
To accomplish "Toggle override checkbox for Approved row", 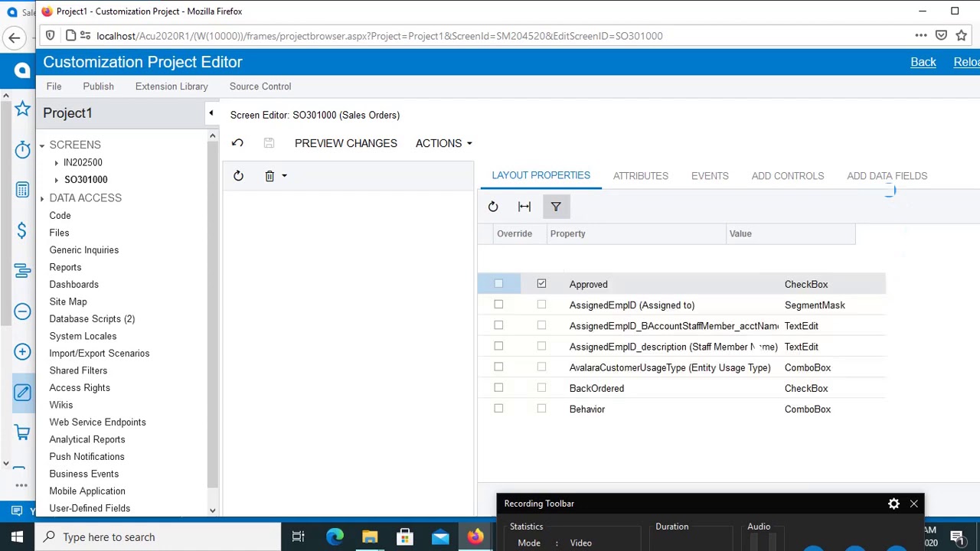I will [498, 284].
